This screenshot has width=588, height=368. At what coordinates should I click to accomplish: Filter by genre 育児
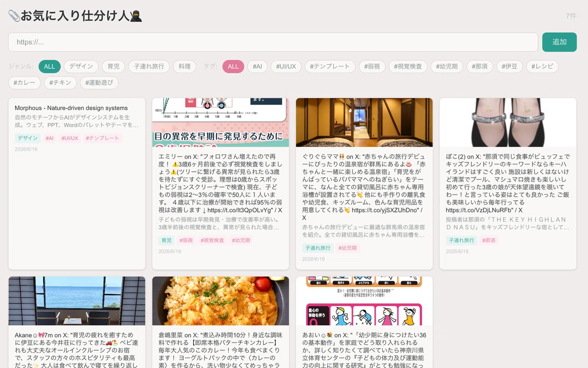pyautogui.click(x=114, y=66)
